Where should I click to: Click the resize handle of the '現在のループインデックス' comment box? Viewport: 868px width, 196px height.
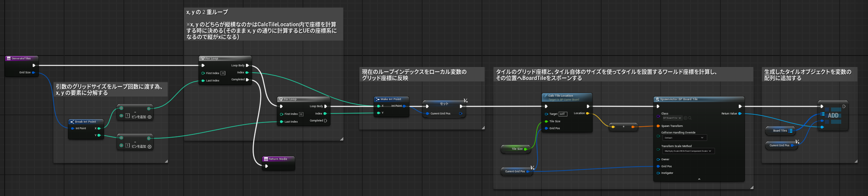483,128
